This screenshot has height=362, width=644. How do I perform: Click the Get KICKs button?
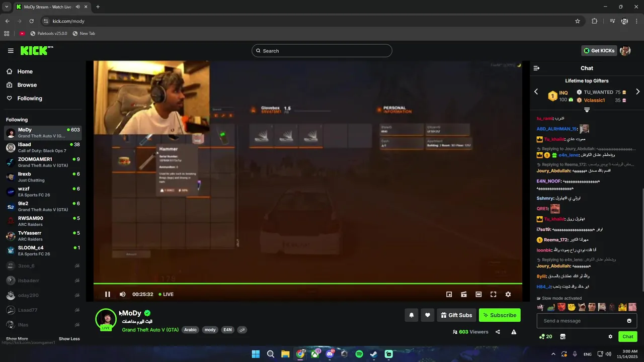[x=599, y=51]
